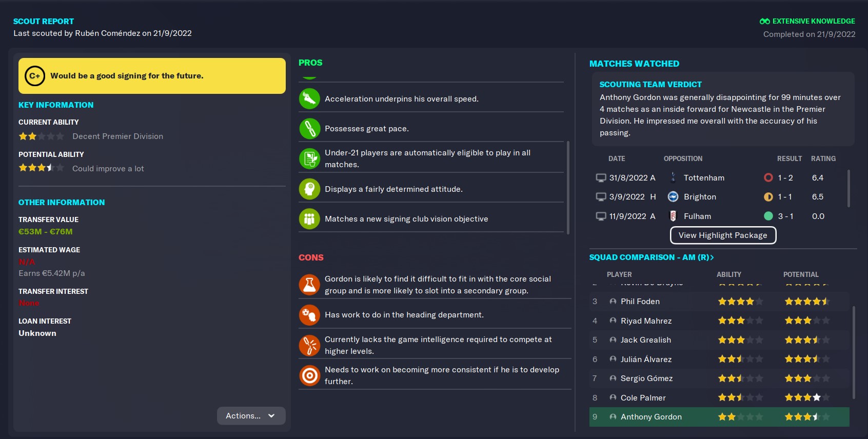Click the Loan Interest 'Unknown' value
The width and height of the screenshot is (868, 439).
point(37,333)
